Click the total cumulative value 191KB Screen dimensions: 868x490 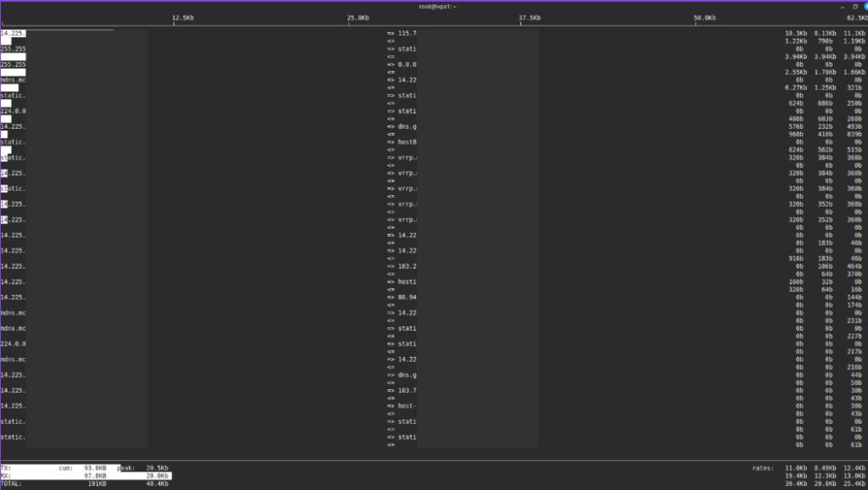coord(97,483)
